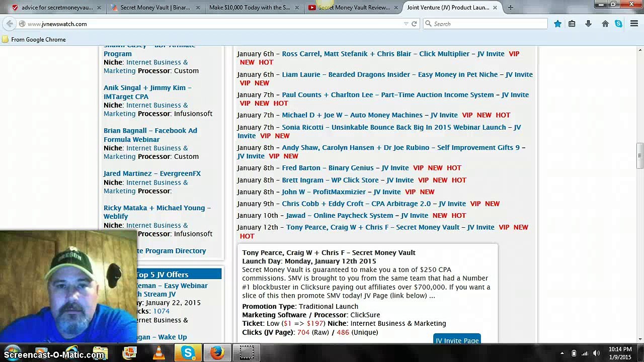Open the Firefox hamburger menu

point(634,24)
